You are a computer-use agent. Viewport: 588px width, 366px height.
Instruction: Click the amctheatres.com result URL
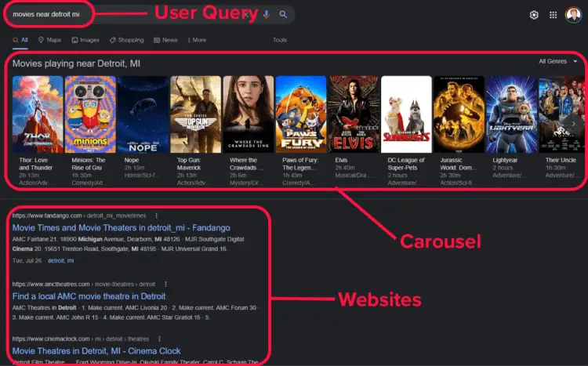[84, 284]
